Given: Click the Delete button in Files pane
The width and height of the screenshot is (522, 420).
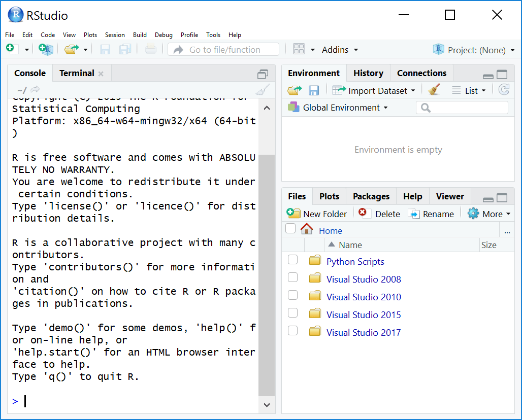Looking at the screenshot, I should (379, 214).
